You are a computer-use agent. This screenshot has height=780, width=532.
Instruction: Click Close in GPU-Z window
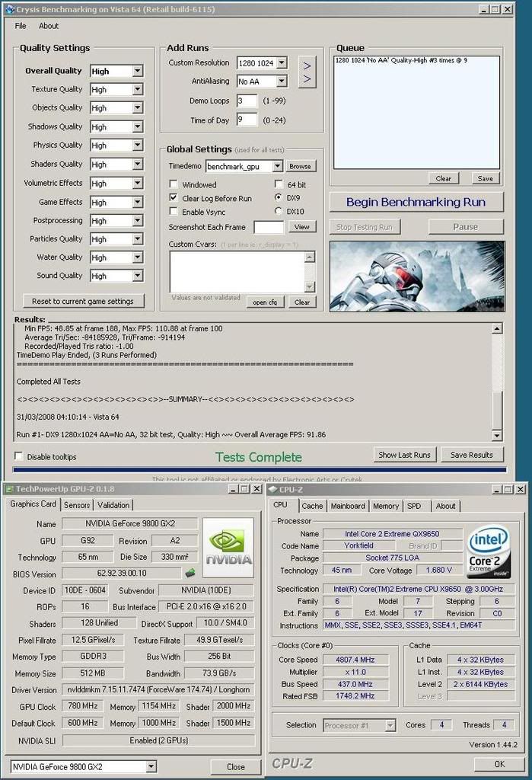[x=236, y=766]
